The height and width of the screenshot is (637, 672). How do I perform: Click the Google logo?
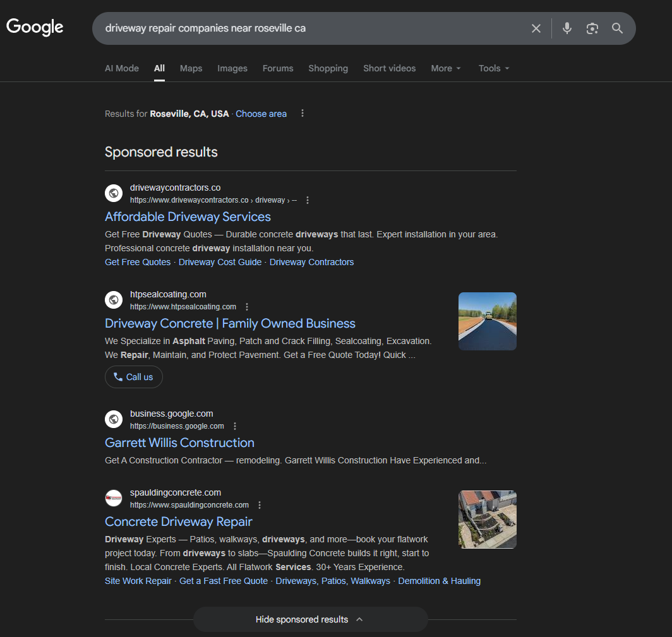pos(35,27)
